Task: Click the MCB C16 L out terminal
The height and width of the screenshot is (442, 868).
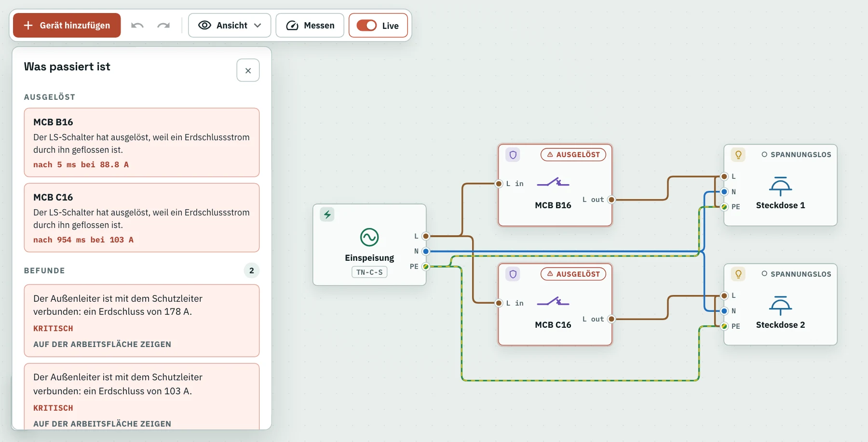Action: (611, 319)
